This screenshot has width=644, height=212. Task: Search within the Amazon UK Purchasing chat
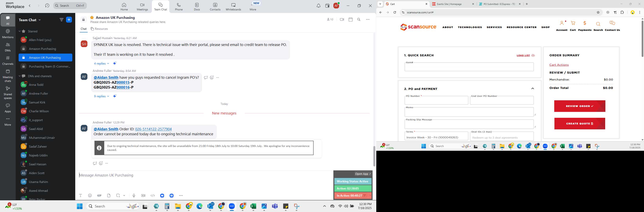359,19
